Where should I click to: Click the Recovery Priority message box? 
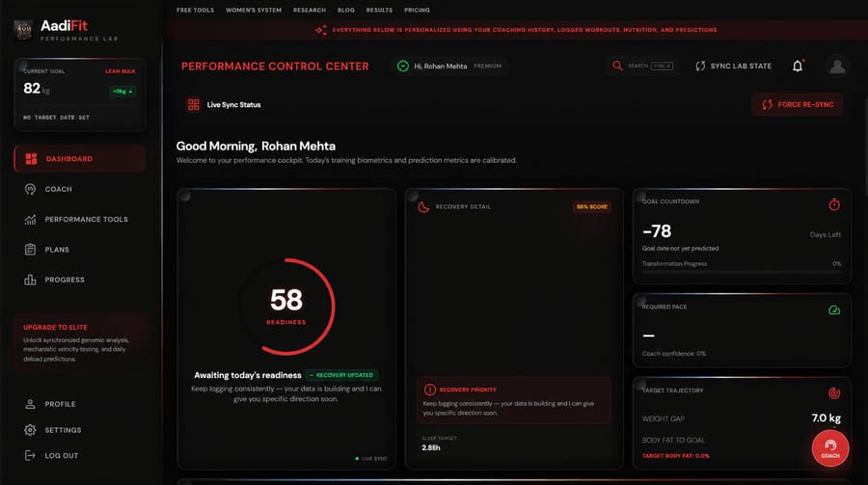514,400
